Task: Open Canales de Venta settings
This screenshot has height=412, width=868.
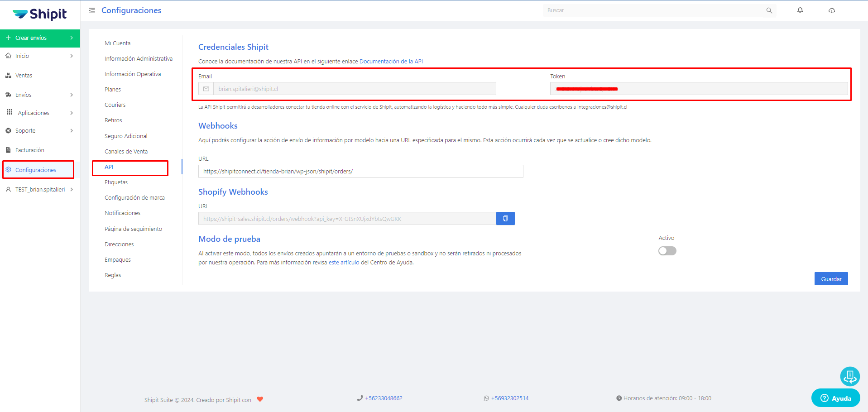Action: click(x=126, y=151)
